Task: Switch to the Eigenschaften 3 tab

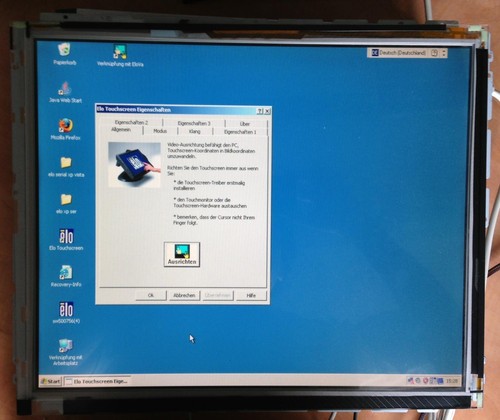Action: (194, 123)
